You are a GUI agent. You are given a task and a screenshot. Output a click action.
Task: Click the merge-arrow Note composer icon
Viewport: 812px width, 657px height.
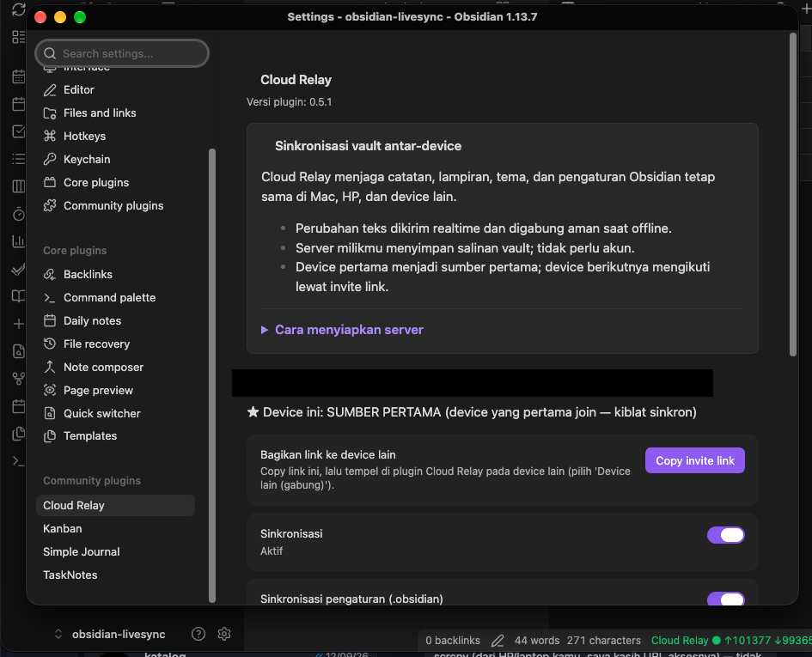coord(50,367)
